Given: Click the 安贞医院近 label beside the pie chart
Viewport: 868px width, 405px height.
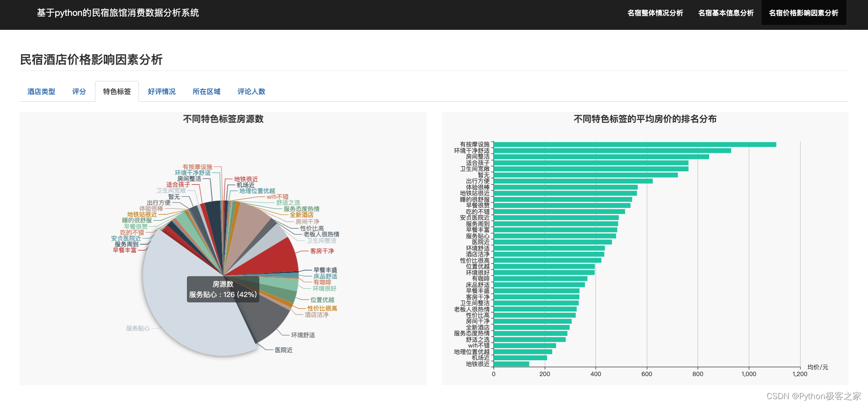Looking at the screenshot, I should (x=126, y=238).
